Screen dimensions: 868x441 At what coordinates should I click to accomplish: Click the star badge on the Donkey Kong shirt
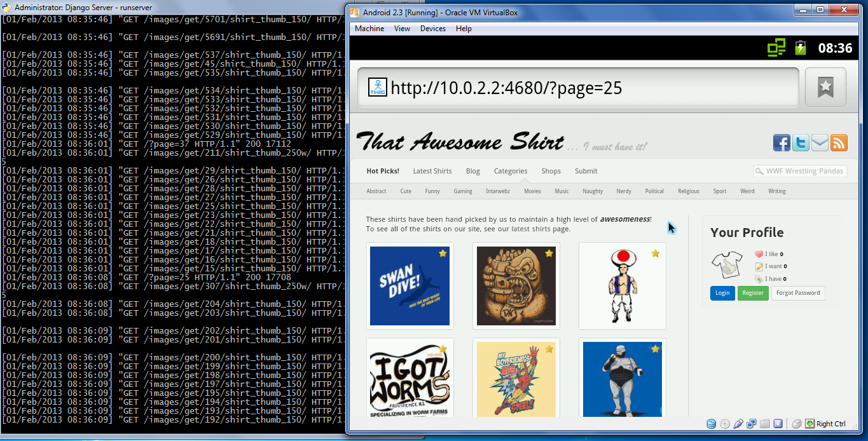pos(549,254)
